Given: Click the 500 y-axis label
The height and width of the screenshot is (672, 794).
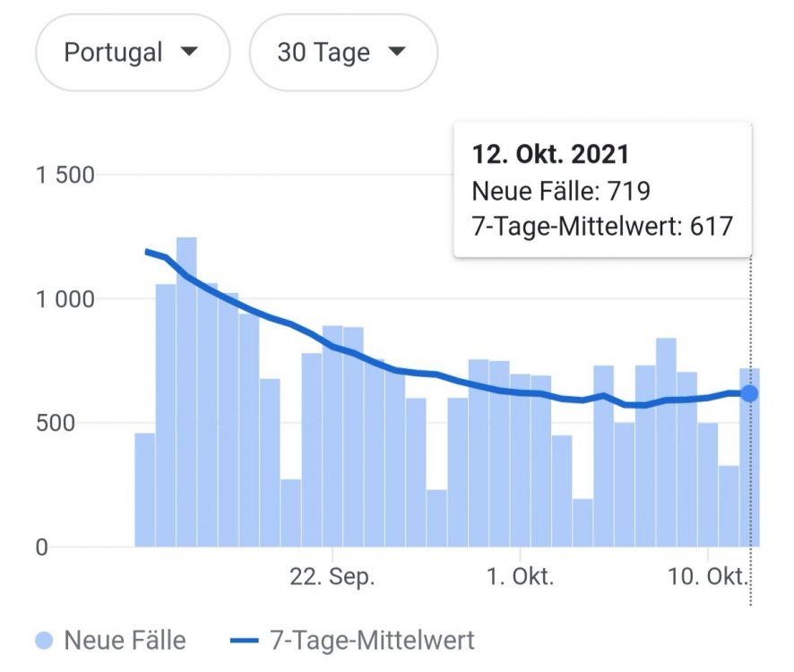Looking at the screenshot, I should (56, 423).
